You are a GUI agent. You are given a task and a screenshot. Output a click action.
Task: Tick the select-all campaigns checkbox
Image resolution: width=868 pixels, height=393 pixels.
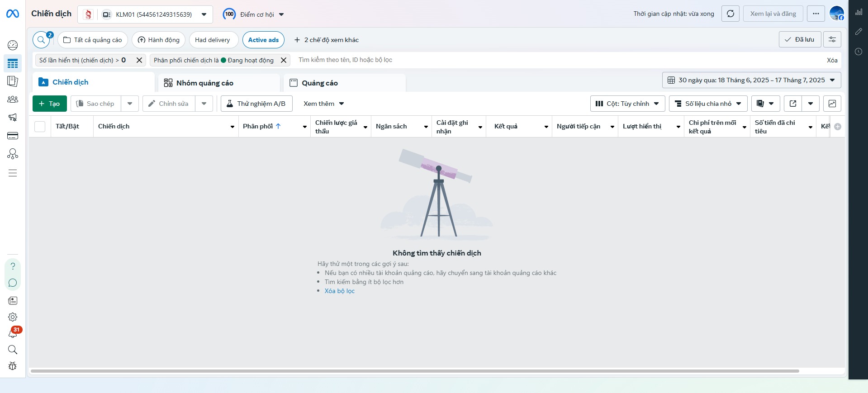(40, 127)
